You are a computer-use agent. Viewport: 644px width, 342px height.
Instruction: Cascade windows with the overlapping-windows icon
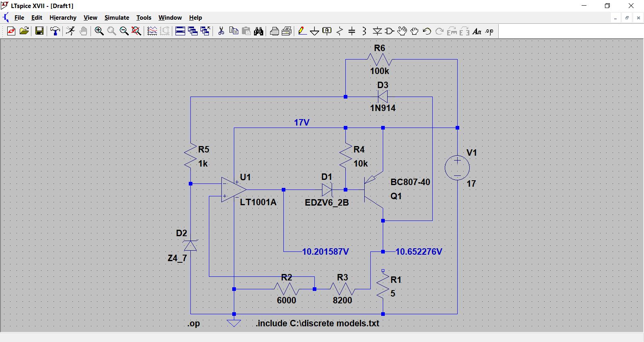[x=193, y=31]
